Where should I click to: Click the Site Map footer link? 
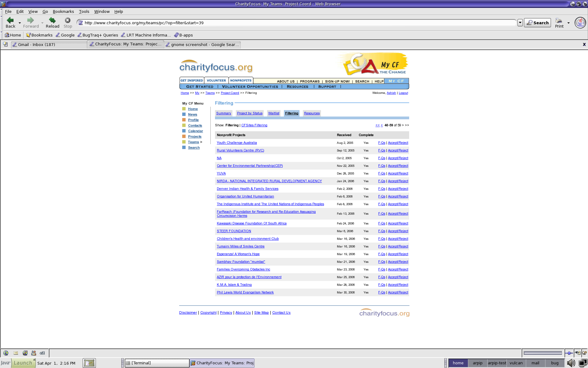click(261, 312)
